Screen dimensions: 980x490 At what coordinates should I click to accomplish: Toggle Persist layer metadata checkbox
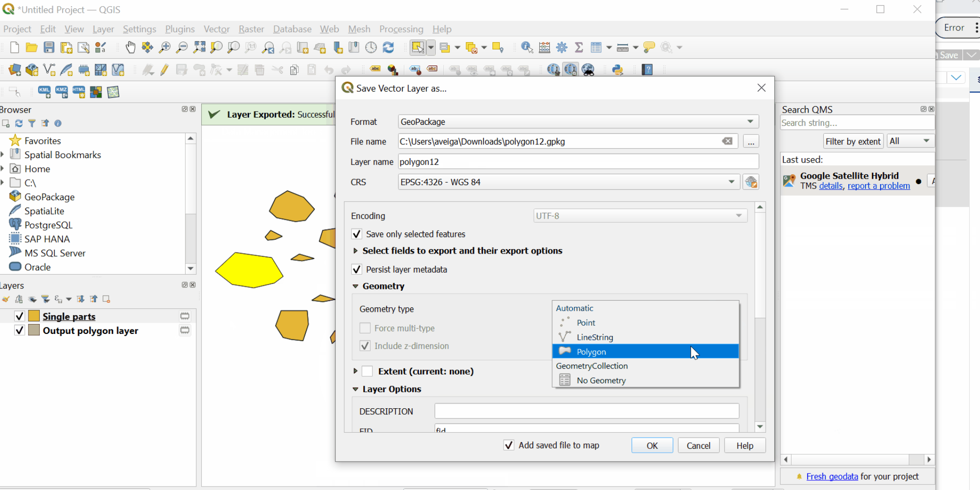(357, 269)
